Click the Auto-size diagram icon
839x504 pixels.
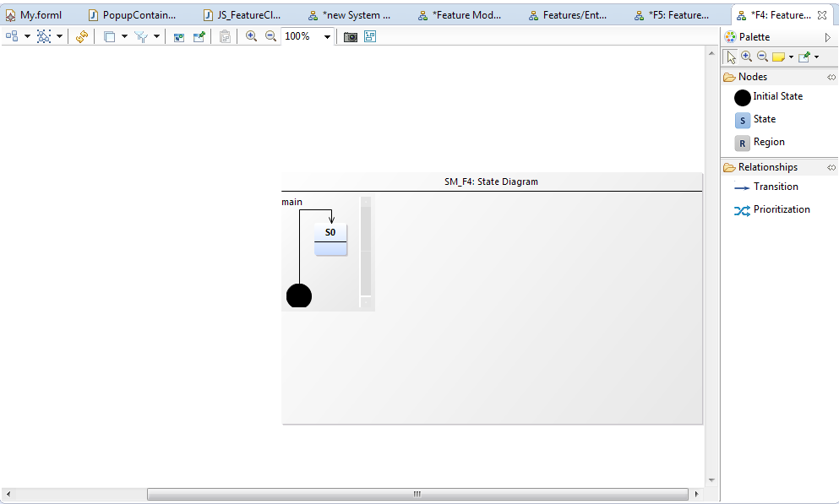pos(370,36)
